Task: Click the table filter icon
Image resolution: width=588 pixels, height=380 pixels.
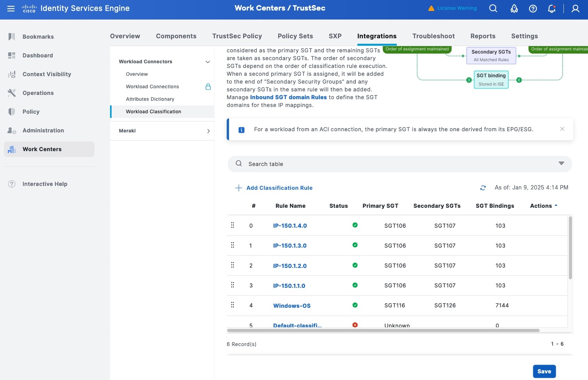Action: pos(561,164)
